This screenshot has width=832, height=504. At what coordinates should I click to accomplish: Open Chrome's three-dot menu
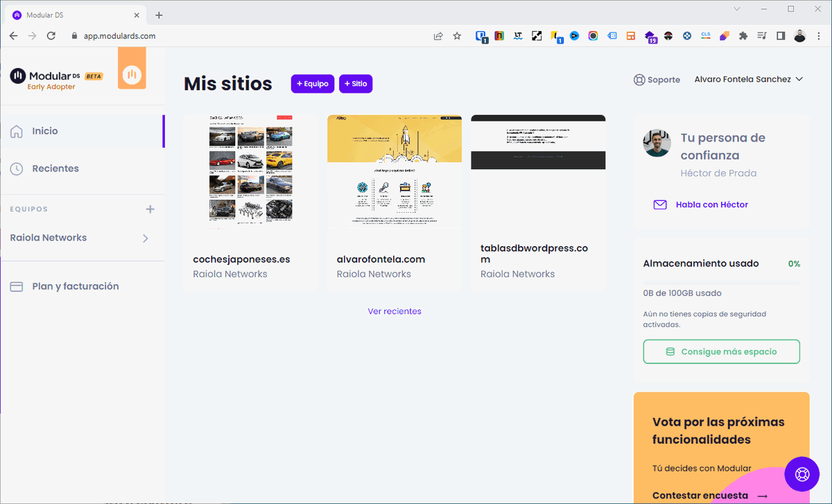[819, 35]
